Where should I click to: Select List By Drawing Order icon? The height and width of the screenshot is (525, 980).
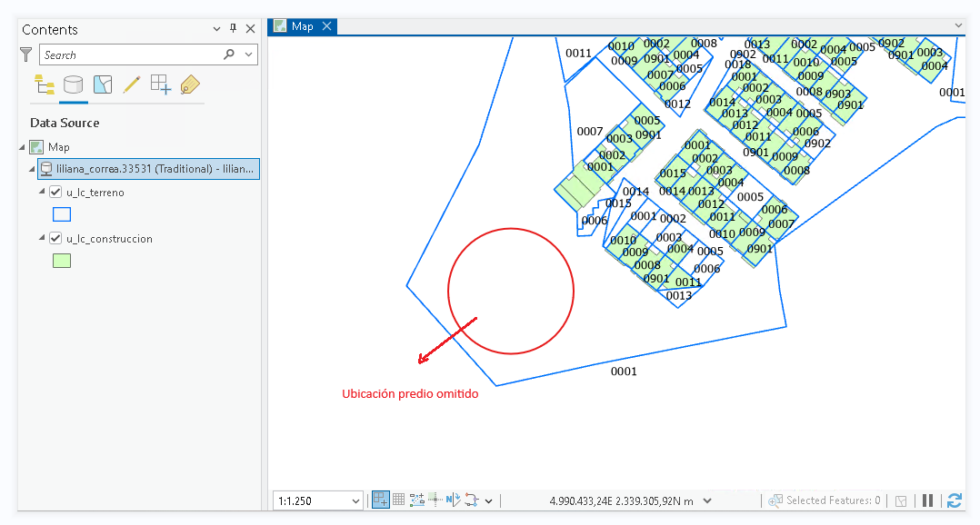pyautogui.click(x=44, y=84)
